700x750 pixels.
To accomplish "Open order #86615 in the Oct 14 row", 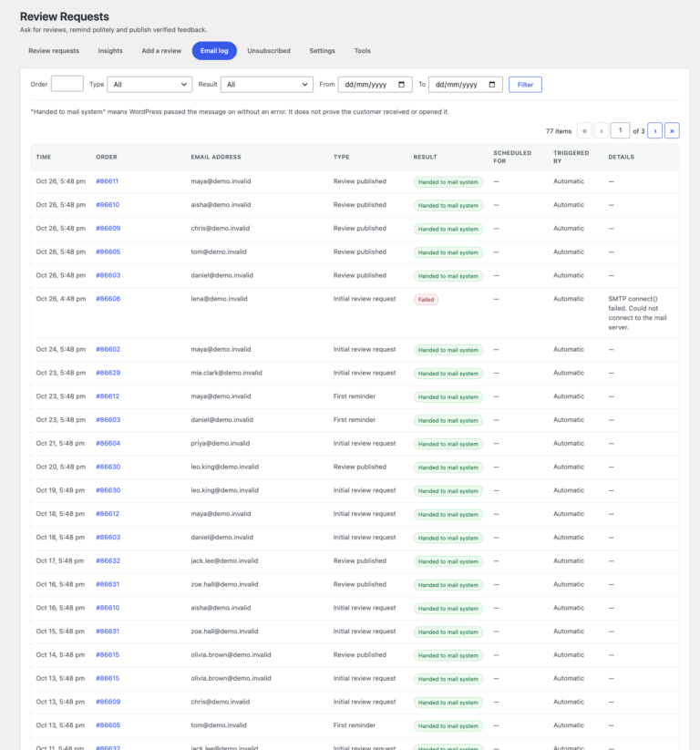I will click(x=108, y=655).
